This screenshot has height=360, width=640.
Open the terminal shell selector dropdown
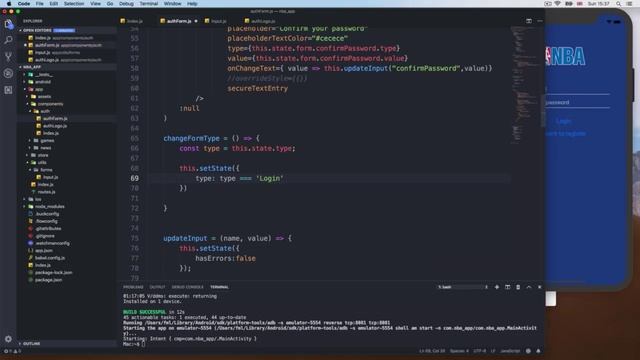(x=463, y=287)
